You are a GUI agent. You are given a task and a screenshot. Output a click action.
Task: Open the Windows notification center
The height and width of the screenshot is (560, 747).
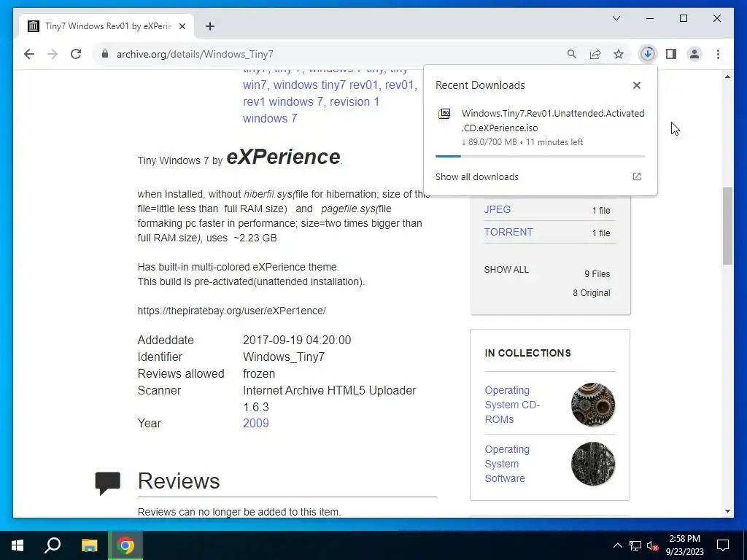pyautogui.click(x=723, y=545)
